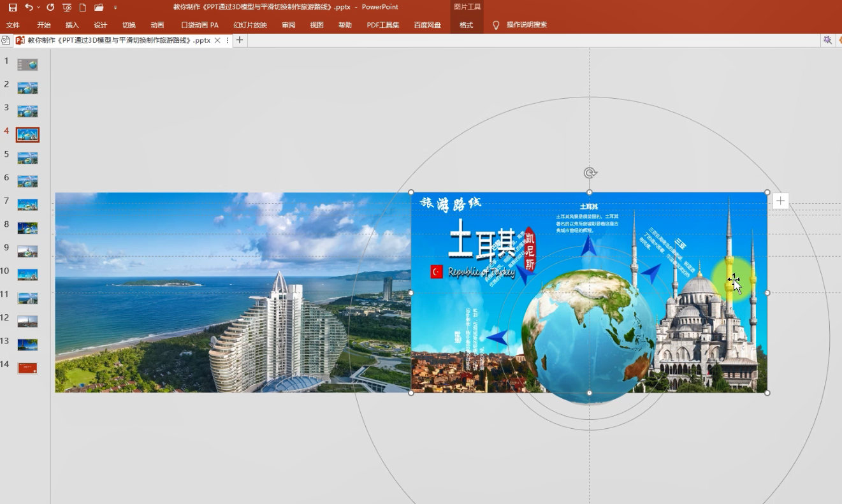Click the 旅游路线 heading on slide
This screenshot has height=504, width=842.
(x=451, y=204)
